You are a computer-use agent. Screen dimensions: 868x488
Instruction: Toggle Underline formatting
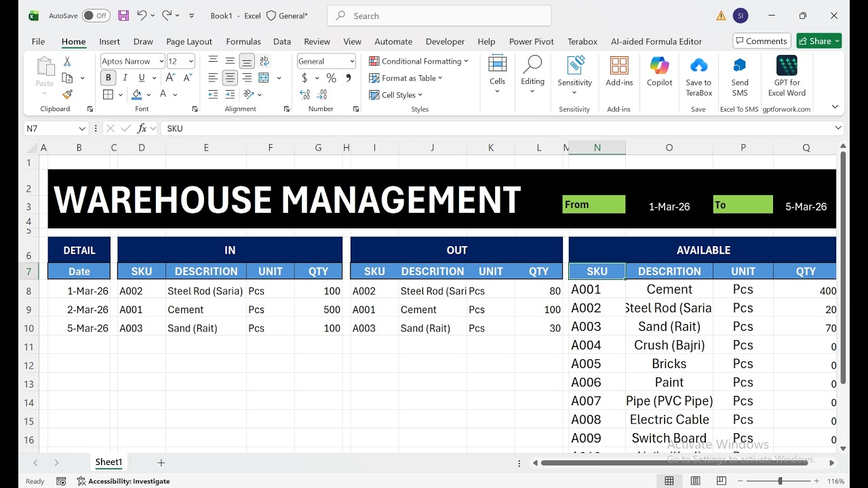(x=141, y=78)
